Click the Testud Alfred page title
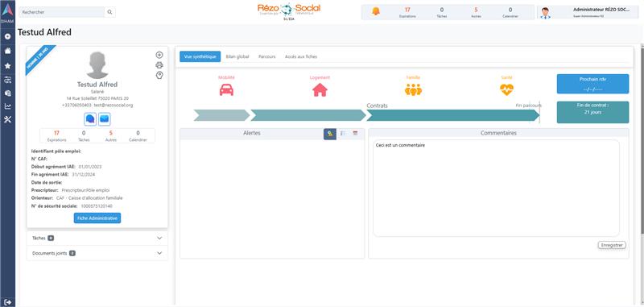 coord(44,32)
